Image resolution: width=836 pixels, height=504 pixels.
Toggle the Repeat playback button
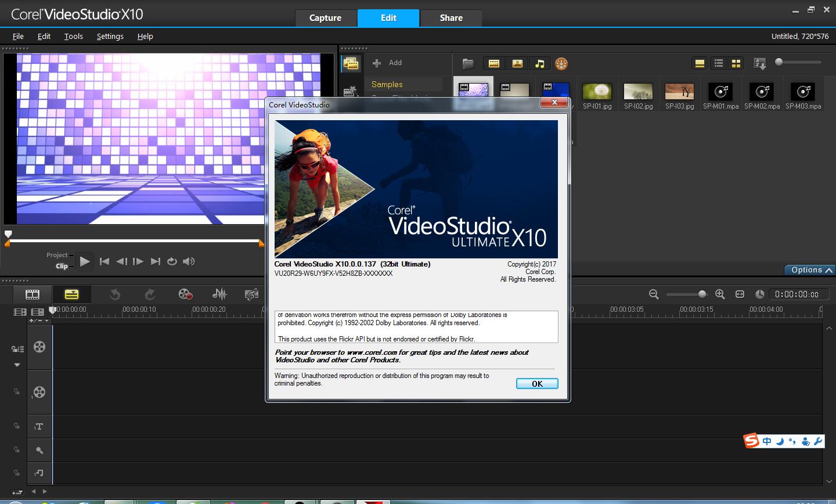click(x=172, y=261)
